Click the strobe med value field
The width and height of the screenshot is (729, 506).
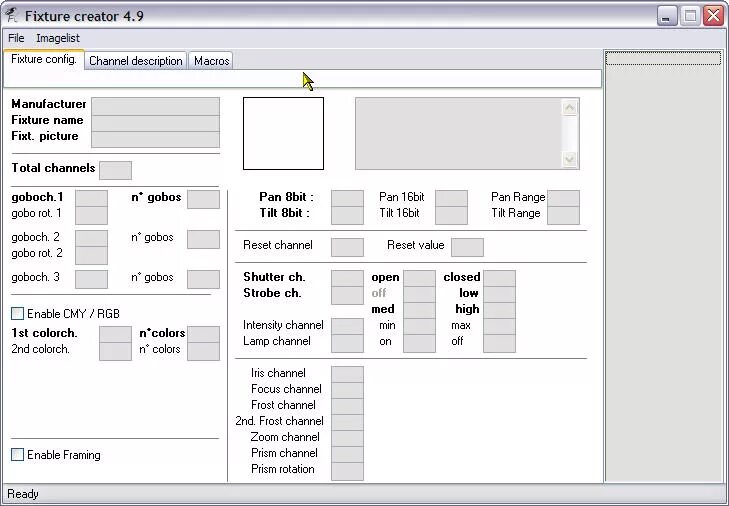point(419,311)
